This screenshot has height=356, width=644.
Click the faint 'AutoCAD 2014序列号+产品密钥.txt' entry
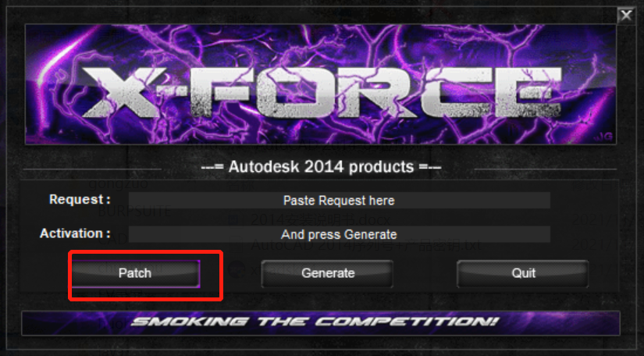point(365,245)
